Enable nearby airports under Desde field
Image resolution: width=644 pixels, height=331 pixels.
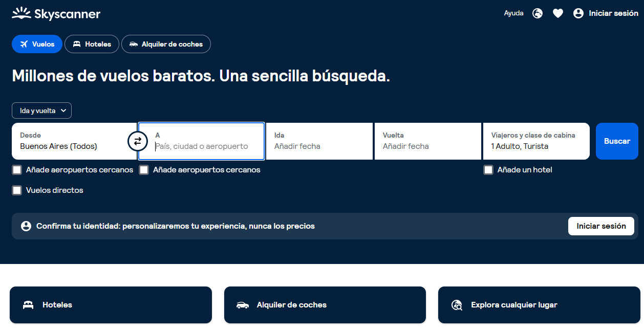coord(17,170)
